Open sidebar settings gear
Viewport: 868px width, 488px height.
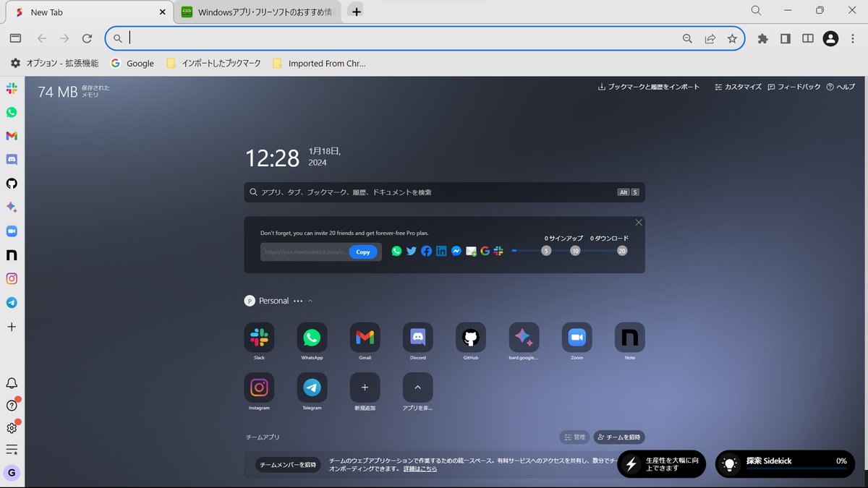click(x=12, y=428)
